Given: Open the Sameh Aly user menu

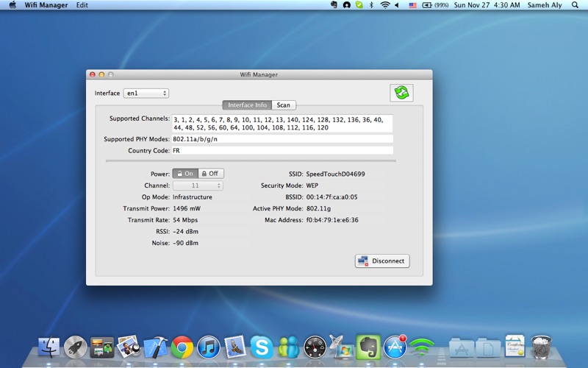Looking at the screenshot, I should click(x=543, y=5).
